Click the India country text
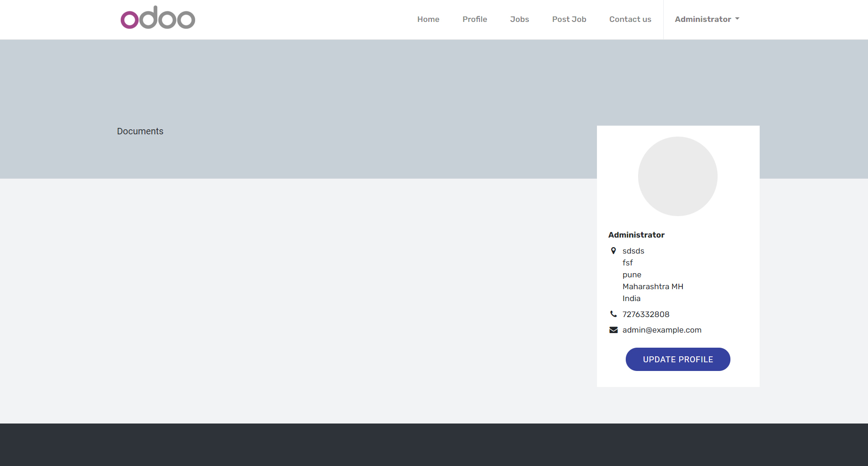This screenshot has height=466, width=868. [631, 298]
